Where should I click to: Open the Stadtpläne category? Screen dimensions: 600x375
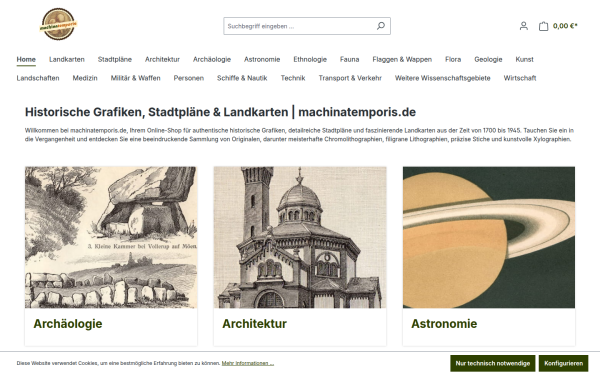[114, 59]
